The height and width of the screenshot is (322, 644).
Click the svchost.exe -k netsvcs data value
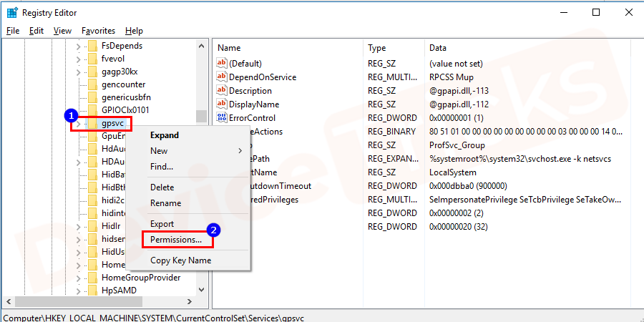pyautogui.click(x=520, y=159)
